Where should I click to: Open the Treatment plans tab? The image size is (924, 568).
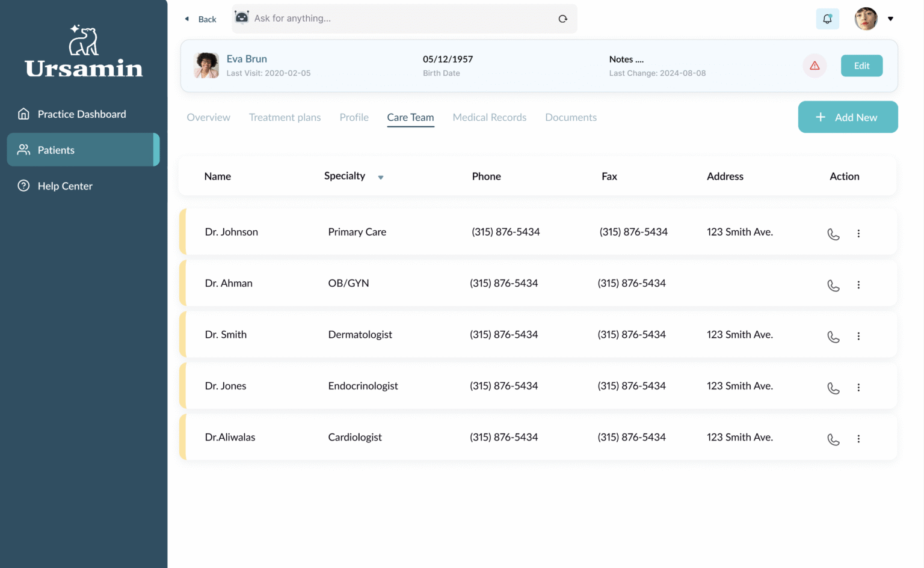(x=285, y=117)
